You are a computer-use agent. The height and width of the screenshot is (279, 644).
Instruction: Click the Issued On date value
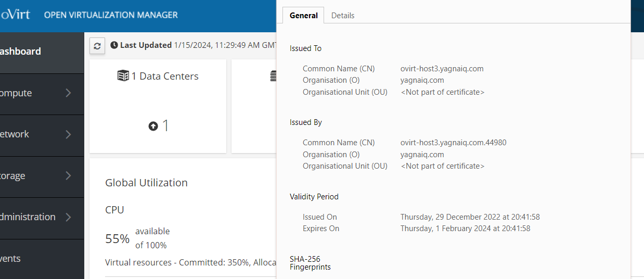pos(470,217)
